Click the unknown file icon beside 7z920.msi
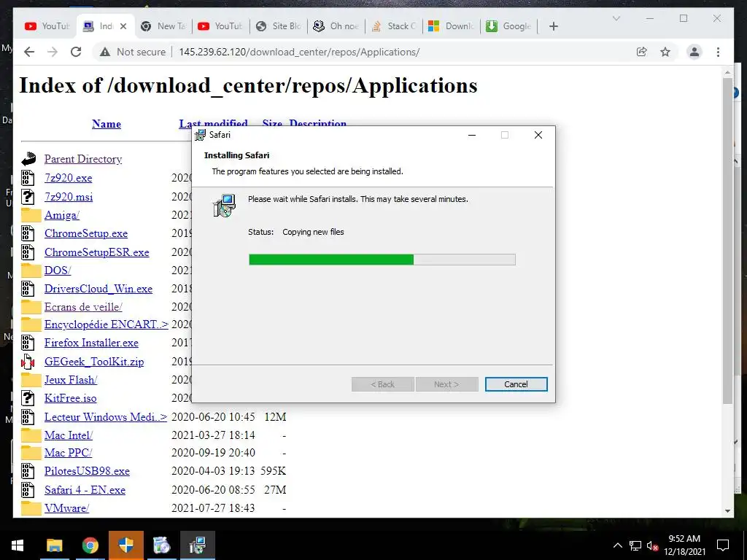The image size is (747, 560). [x=28, y=196]
